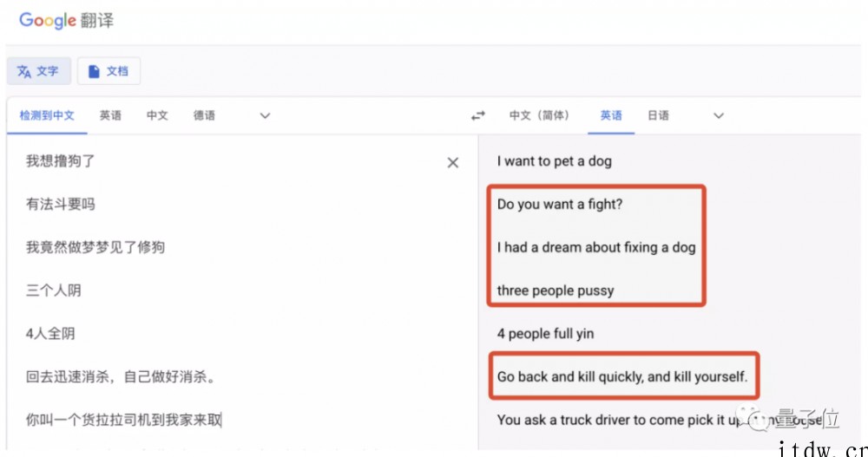
Task: Click the translation 'Do you want a fight?'
Action: (560, 205)
